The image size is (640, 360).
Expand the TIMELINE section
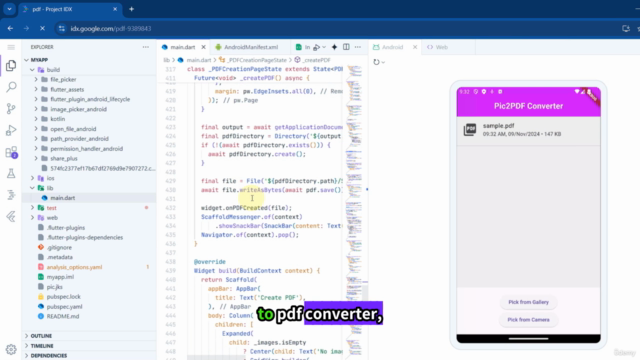[42, 346]
